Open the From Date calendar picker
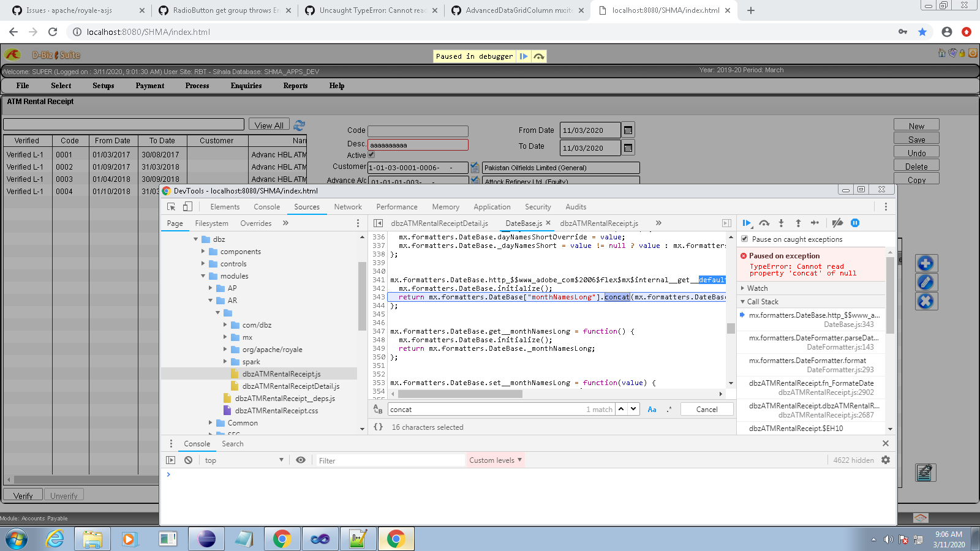The height and width of the screenshot is (551, 980). pyautogui.click(x=627, y=130)
